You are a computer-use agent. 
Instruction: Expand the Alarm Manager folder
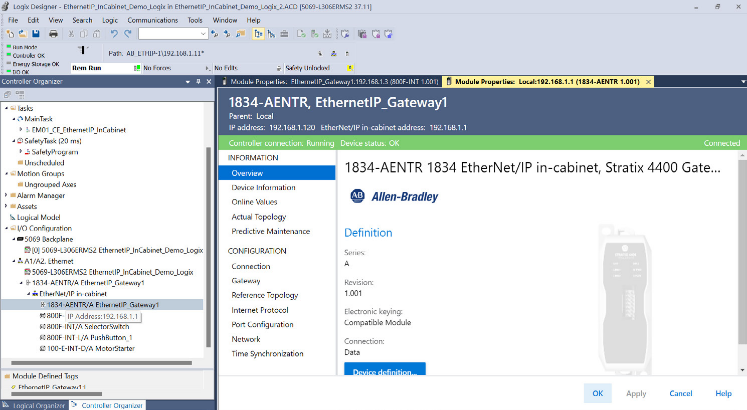(x=6, y=195)
